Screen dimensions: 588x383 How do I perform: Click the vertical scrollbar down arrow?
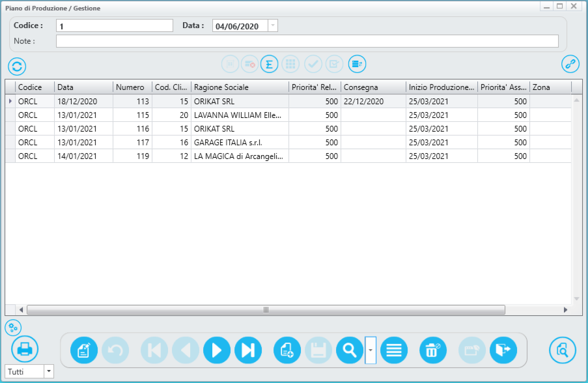pyautogui.click(x=577, y=298)
